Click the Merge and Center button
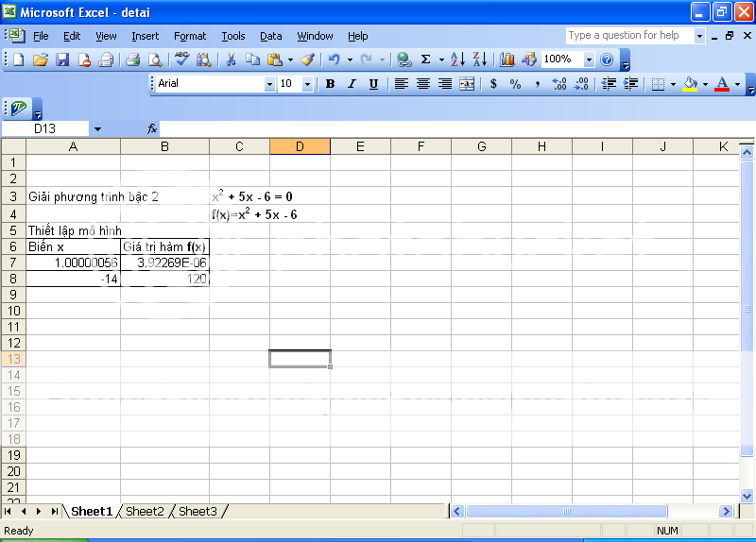 467,84
